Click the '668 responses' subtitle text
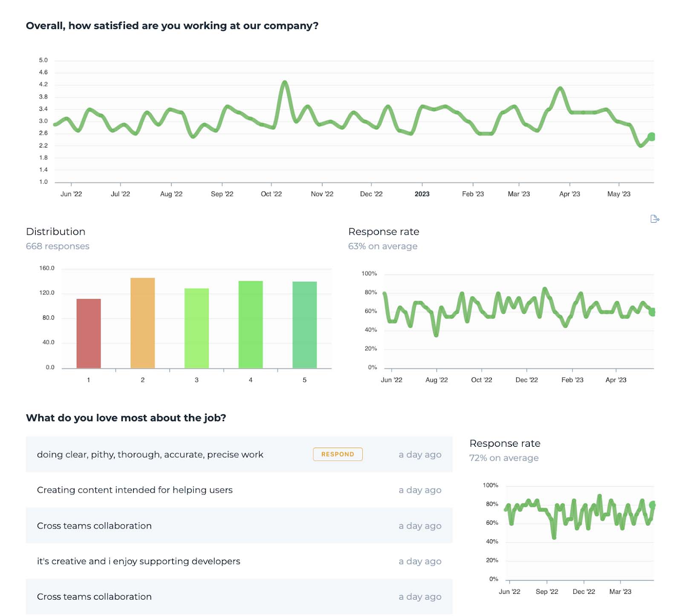The image size is (682, 616). [58, 246]
